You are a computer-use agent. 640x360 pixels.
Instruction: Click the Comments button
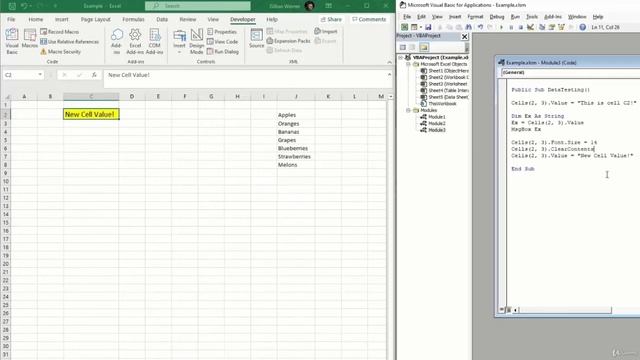click(x=369, y=19)
